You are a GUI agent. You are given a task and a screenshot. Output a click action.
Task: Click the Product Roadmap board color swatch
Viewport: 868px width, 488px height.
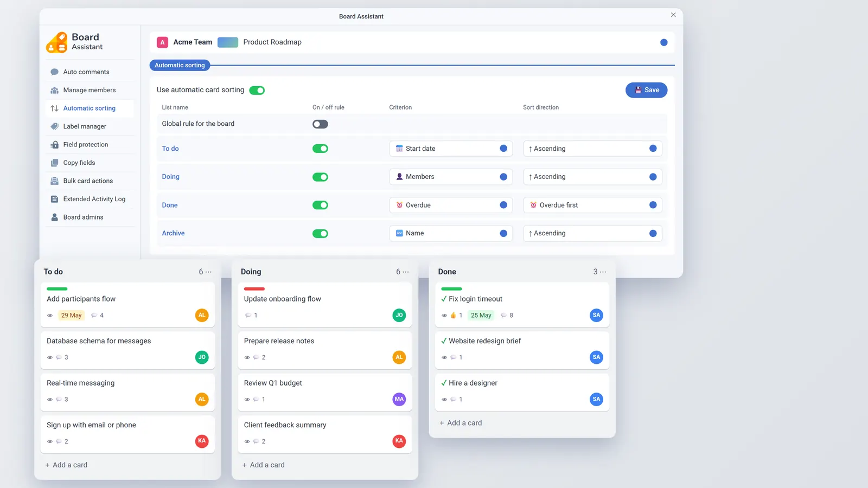click(228, 42)
